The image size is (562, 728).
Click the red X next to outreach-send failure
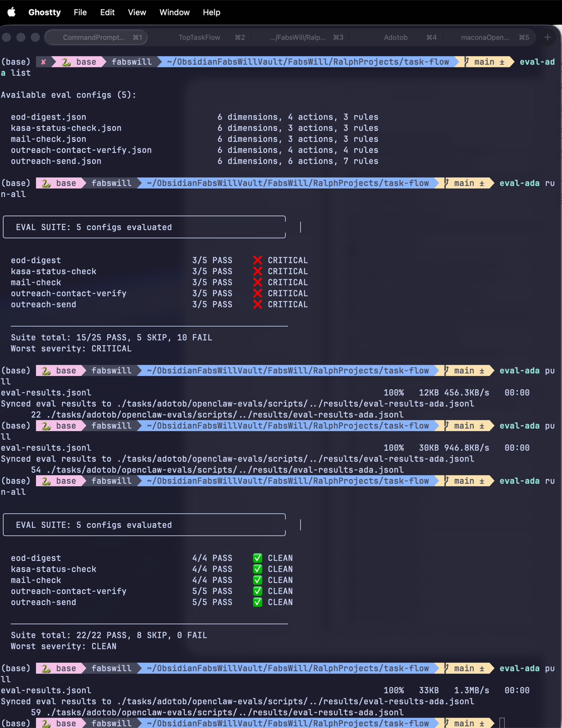[258, 304]
